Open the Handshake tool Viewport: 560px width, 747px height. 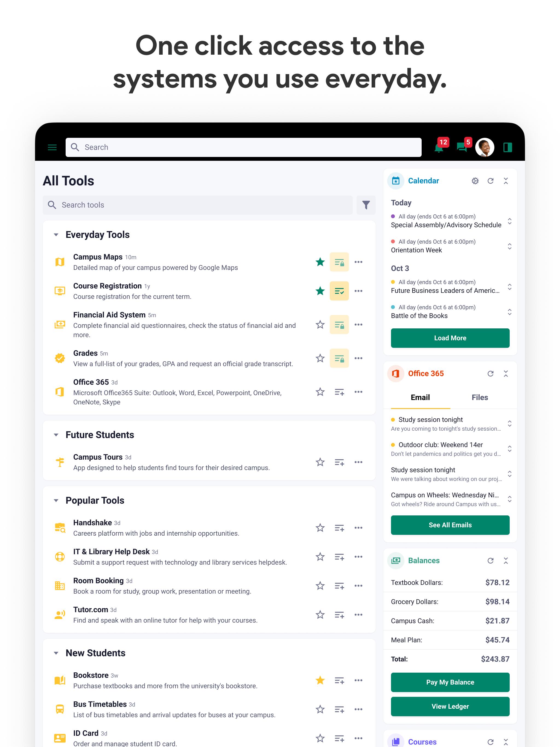[x=92, y=523]
